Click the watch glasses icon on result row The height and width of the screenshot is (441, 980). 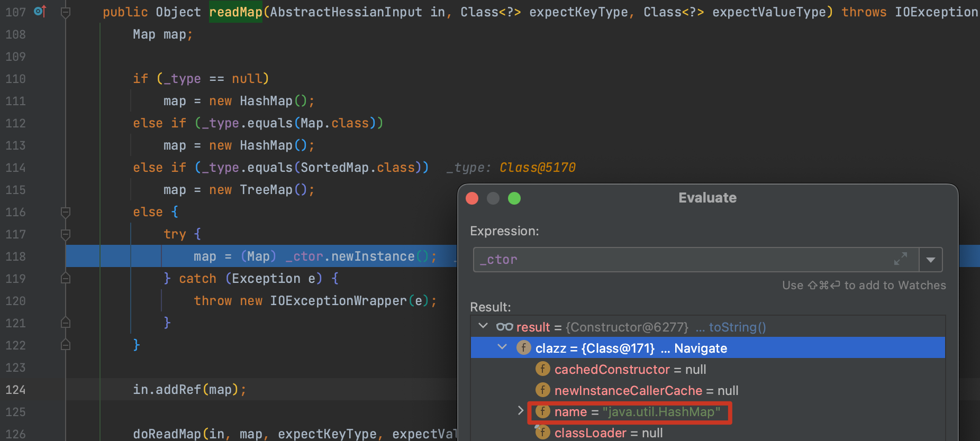pos(504,327)
